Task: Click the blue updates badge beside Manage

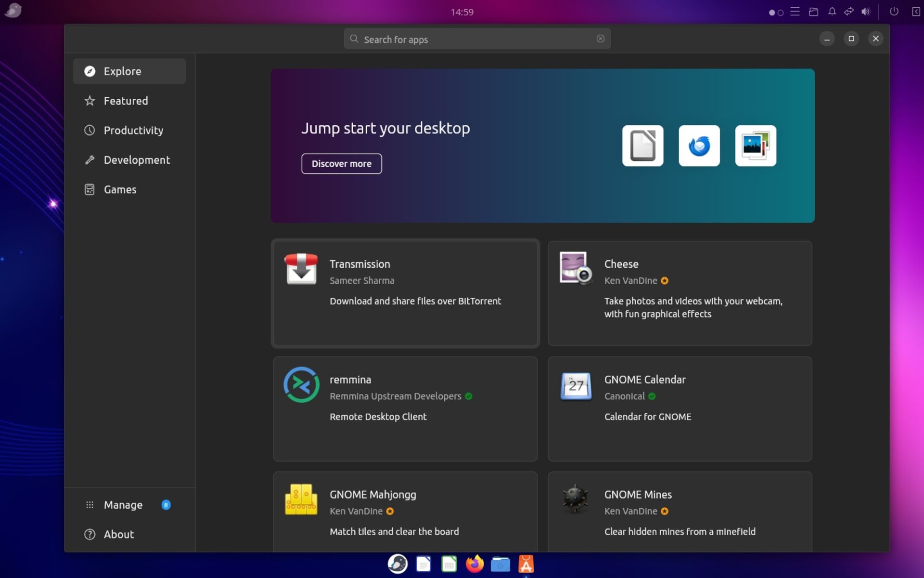Action: (166, 505)
